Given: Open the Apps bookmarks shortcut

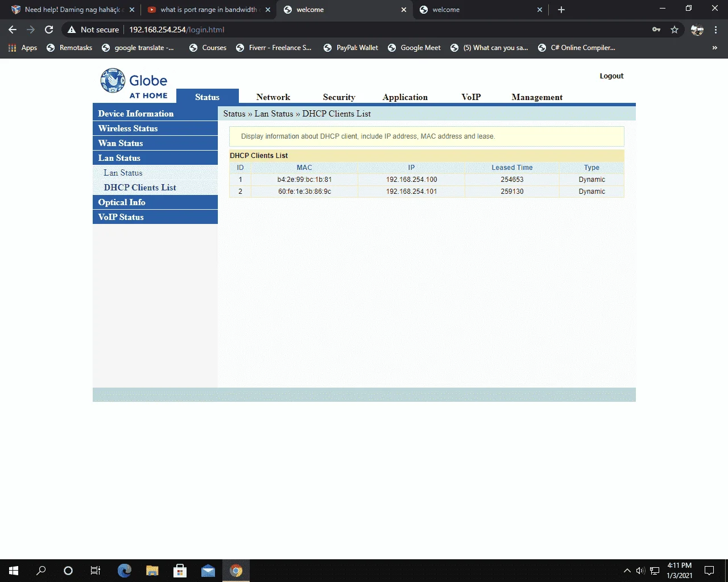Looking at the screenshot, I should 23,48.
